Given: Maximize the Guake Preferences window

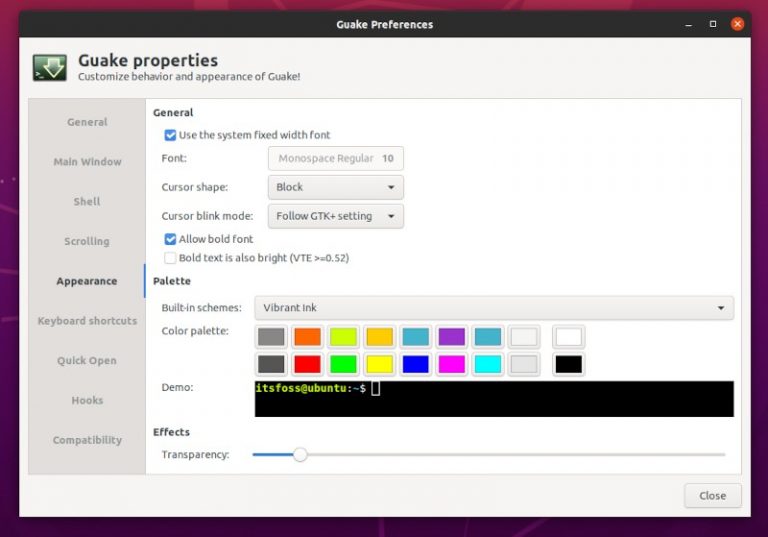Looking at the screenshot, I should click(x=713, y=23).
